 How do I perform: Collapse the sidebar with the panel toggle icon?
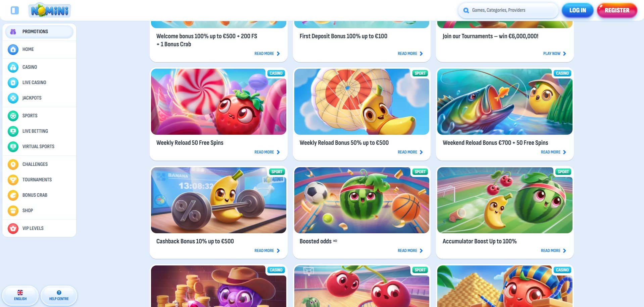tap(14, 10)
